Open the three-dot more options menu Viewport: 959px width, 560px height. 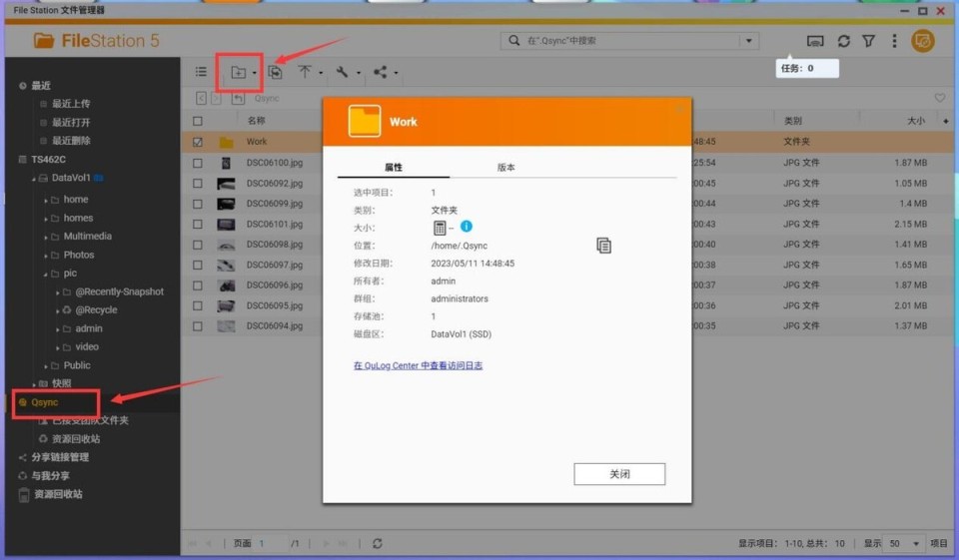pyautogui.click(x=894, y=41)
